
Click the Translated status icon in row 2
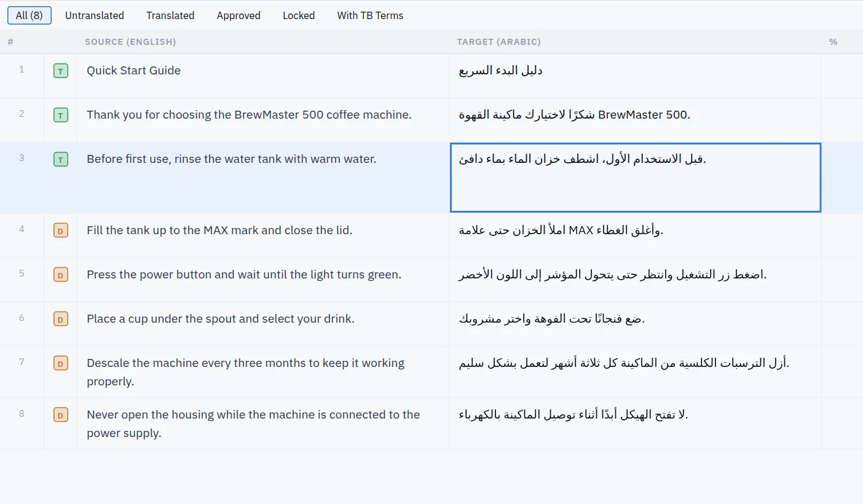point(60,115)
